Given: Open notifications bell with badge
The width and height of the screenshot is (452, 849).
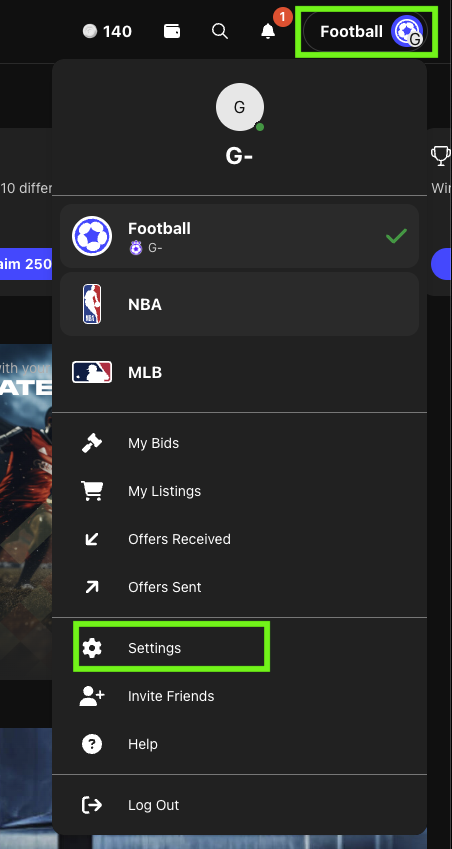Looking at the screenshot, I should click(268, 31).
